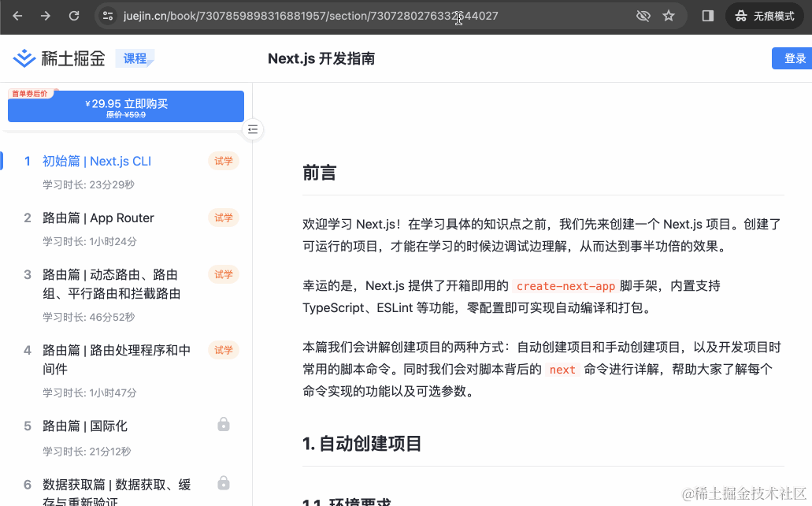Open chapter 4 路由处理程序和中间件
The width and height of the screenshot is (812, 506).
[117, 360]
